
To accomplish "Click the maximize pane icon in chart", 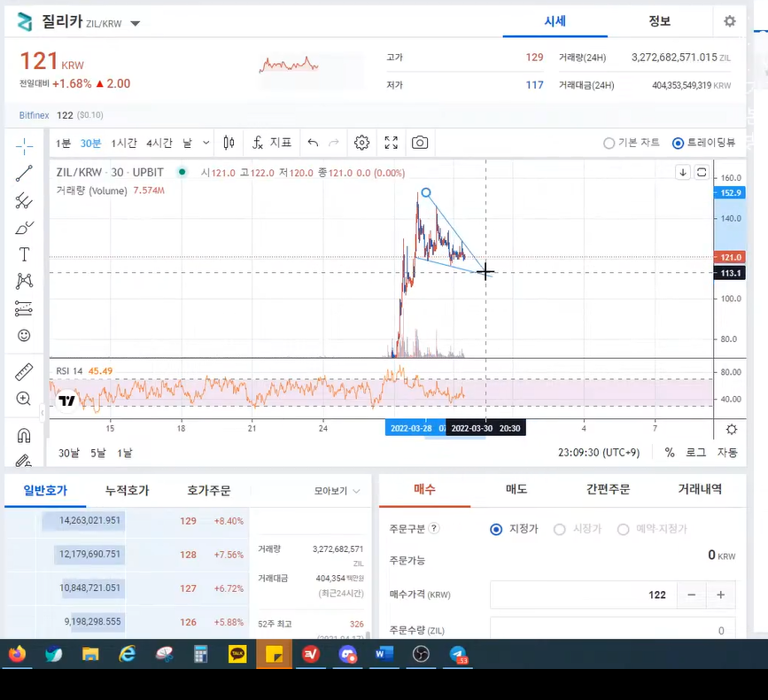I will click(x=702, y=172).
